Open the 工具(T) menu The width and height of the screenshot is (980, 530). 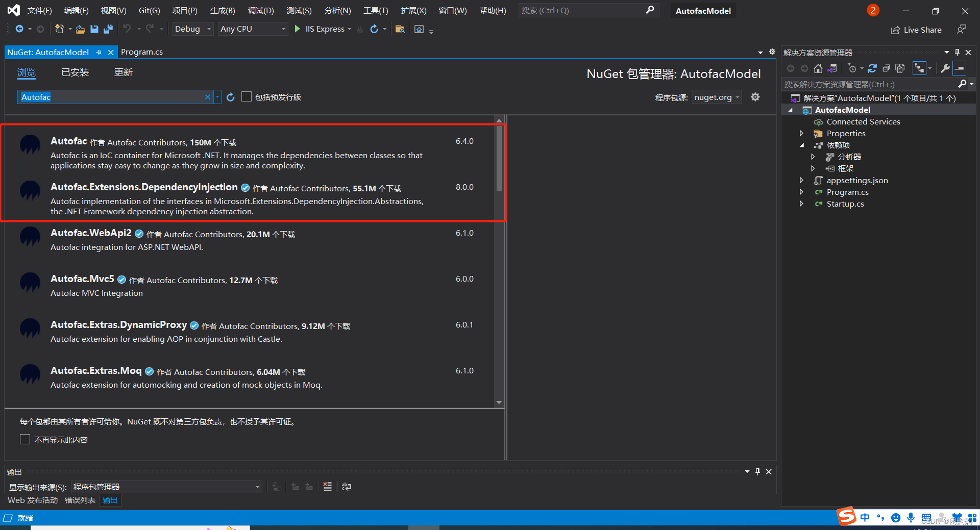point(376,10)
